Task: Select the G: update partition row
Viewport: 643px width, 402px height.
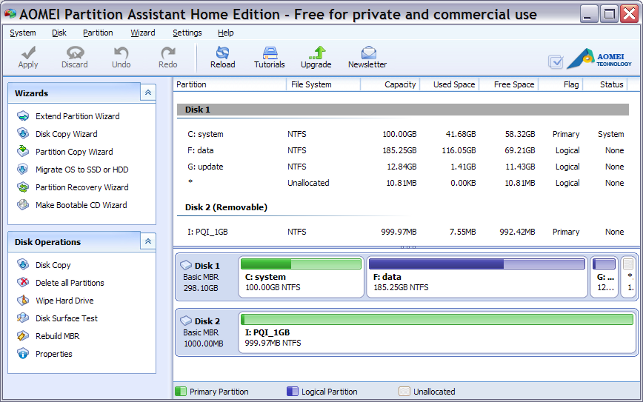Action: coord(403,167)
